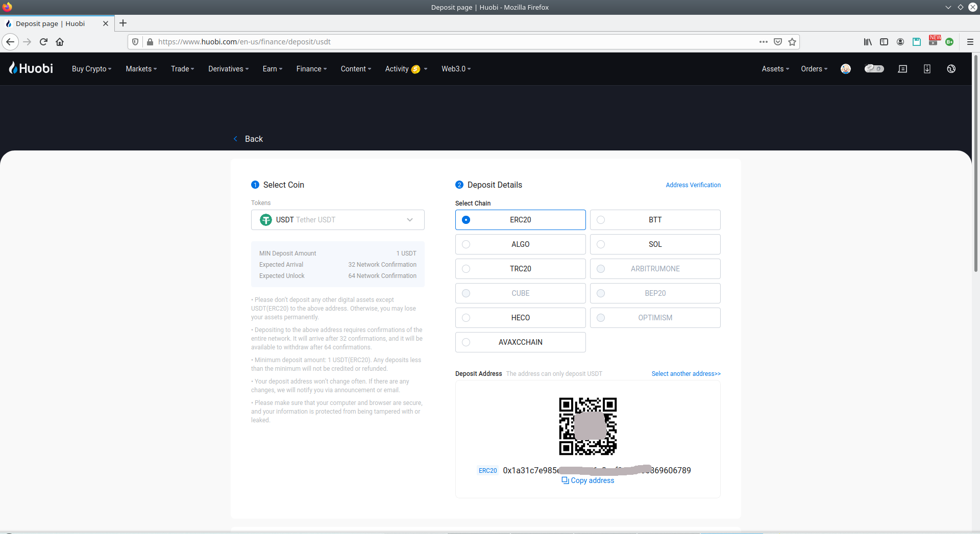
Task: Select the ERC20 chain
Action: pyautogui.click(x=521, y=220)
